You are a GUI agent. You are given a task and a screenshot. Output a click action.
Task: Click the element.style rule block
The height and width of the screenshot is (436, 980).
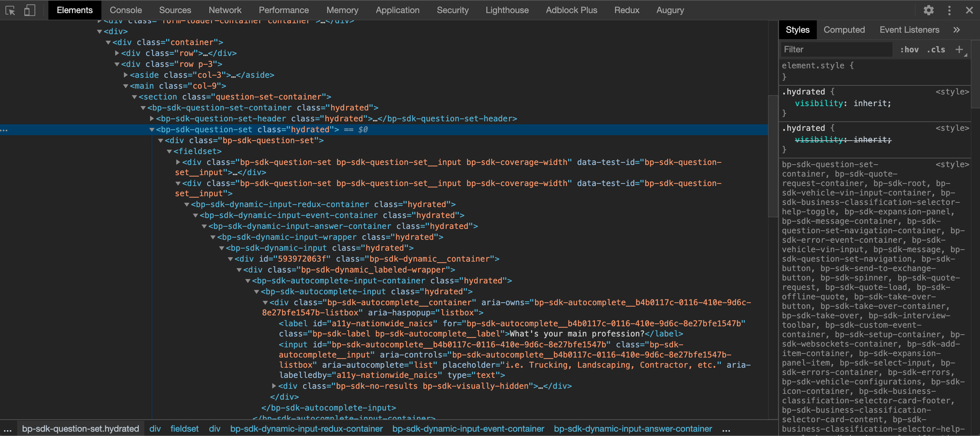[x=875, y=71]
